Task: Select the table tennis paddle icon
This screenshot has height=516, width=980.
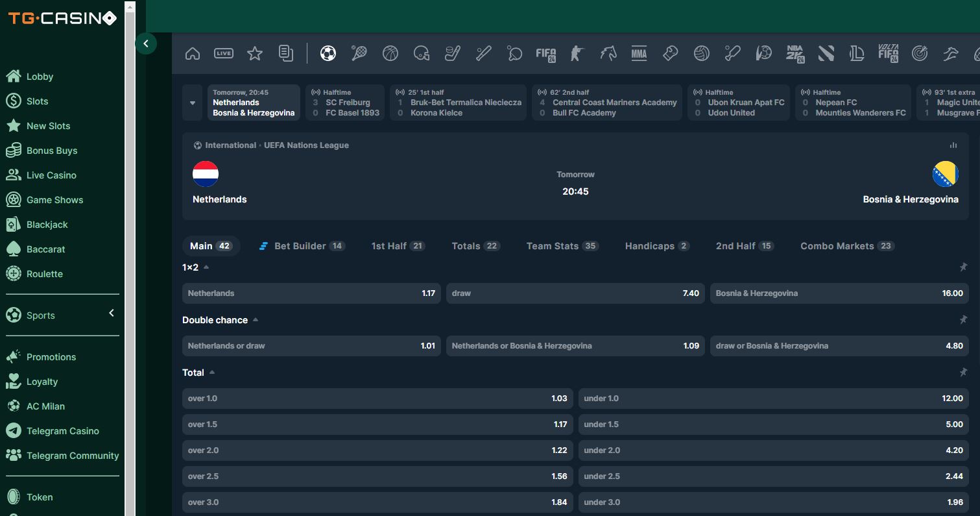Action: (x=515, y=53)
